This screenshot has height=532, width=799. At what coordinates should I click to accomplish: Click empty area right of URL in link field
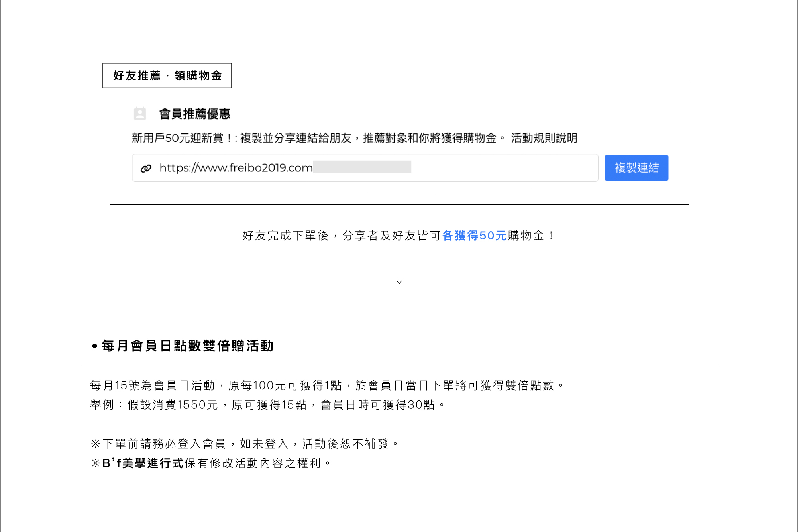coord(504,168)
